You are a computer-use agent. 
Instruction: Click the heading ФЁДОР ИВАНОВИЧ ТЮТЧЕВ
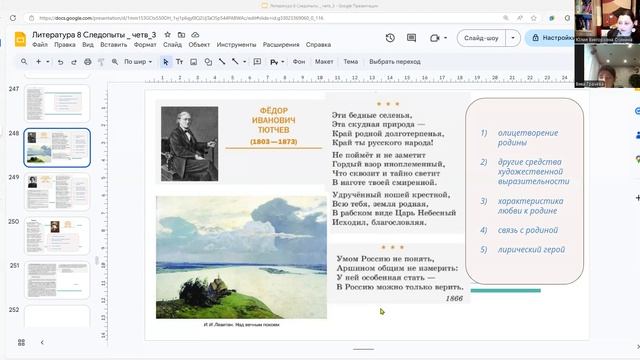point(274,120)
